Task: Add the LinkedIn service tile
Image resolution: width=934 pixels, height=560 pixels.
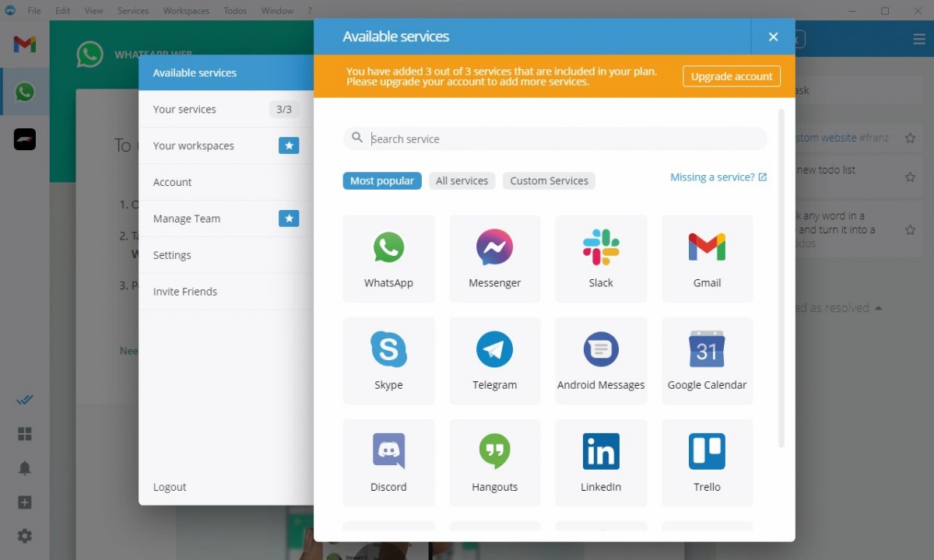Action: click(x=601, y=463)
